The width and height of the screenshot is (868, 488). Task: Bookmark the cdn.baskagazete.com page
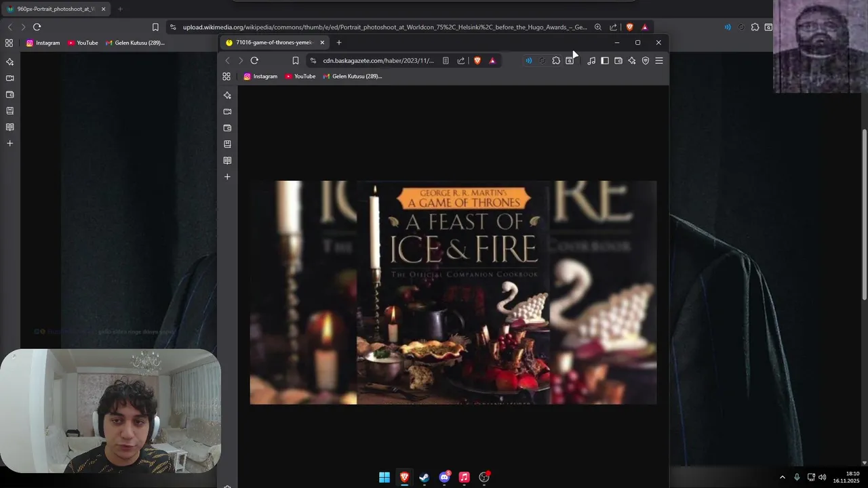(296, 60)
